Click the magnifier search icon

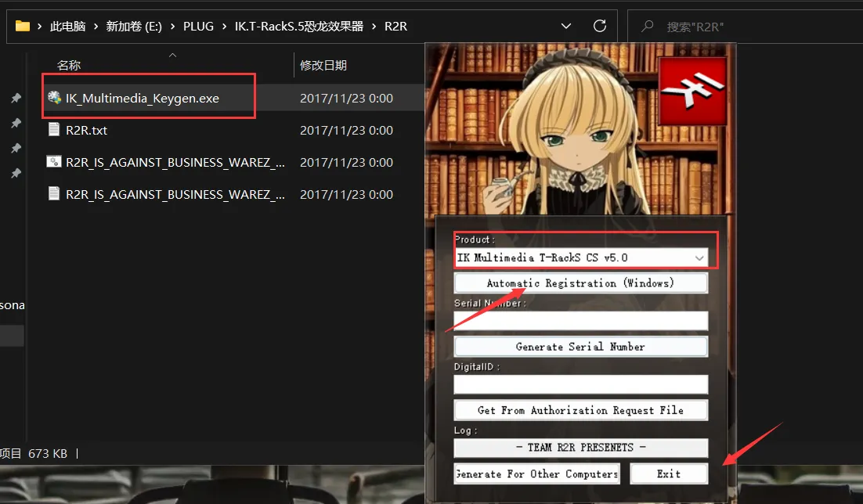pyautogui.click(x=647, y=26)
